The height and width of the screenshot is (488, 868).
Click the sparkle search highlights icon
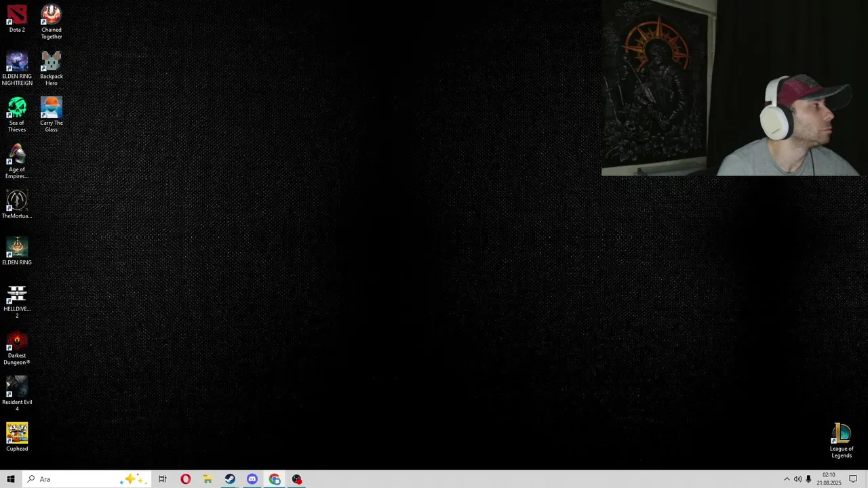[x=132, y=479]
